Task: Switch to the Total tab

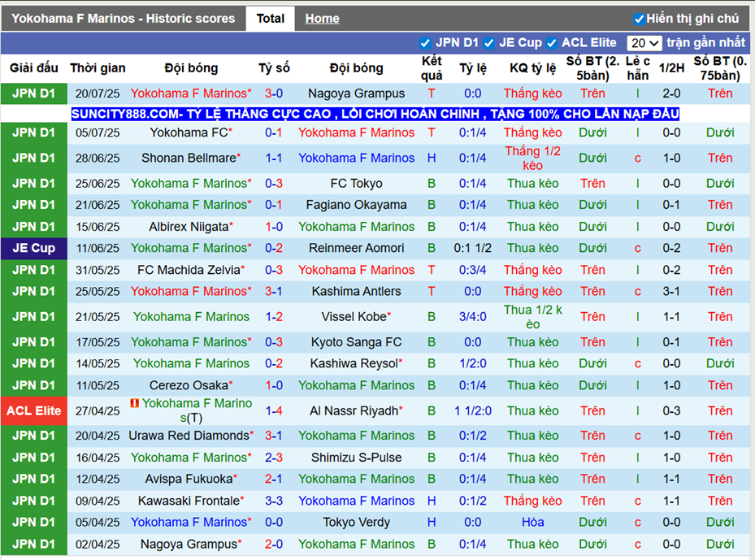Action: 270,19
